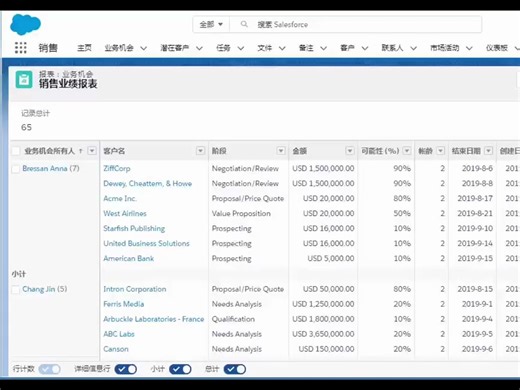The height and width of the screenshot is (390, 520).
Task: Tick the select-all checkbox in table header
Action: (x=16, y=151)
